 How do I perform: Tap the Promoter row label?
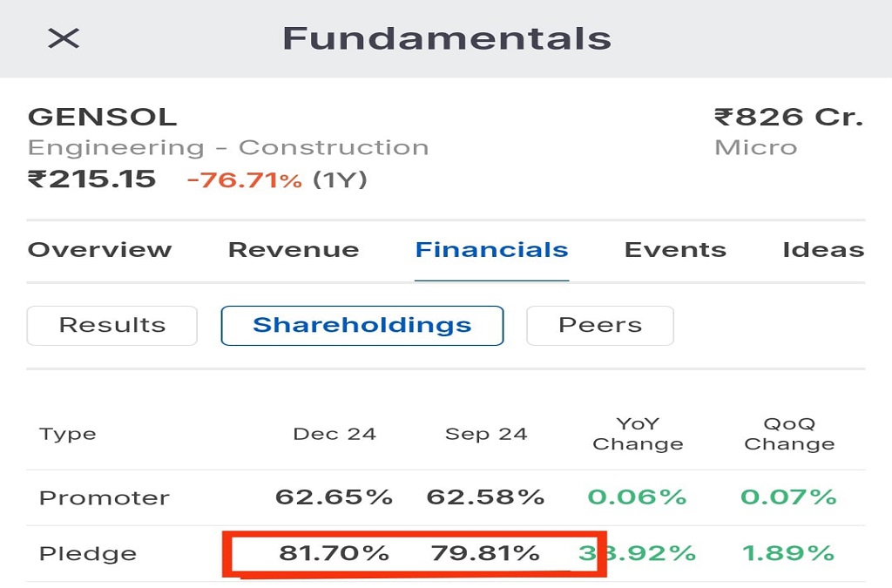point(105,498)
